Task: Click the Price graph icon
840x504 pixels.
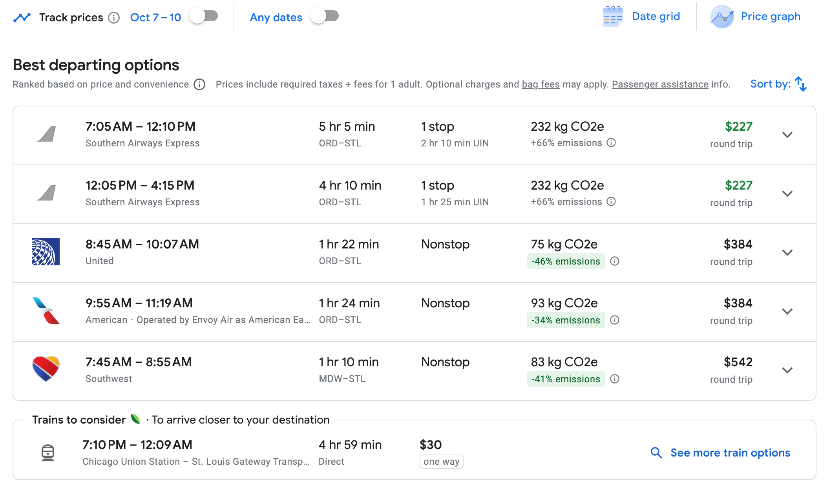Action: (722, 17)
